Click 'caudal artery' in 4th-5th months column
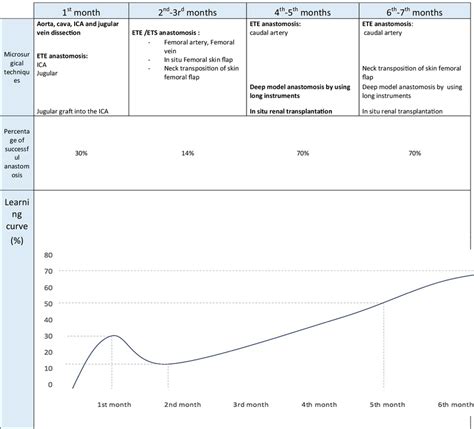The image size is (474, 429). [269, 33]
